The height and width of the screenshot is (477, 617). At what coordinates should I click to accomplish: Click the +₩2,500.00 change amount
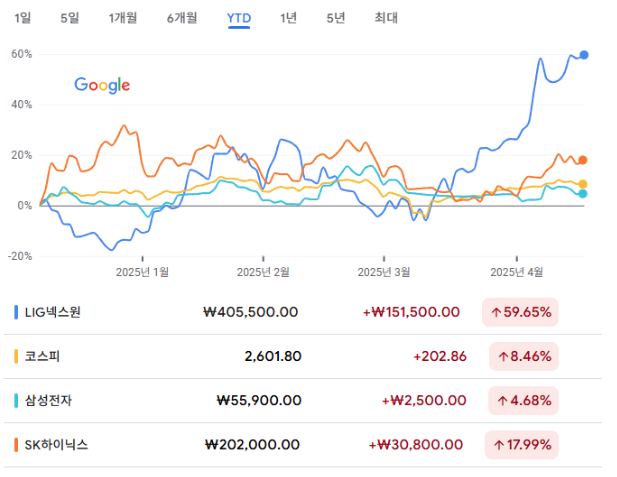coord(424,401)
